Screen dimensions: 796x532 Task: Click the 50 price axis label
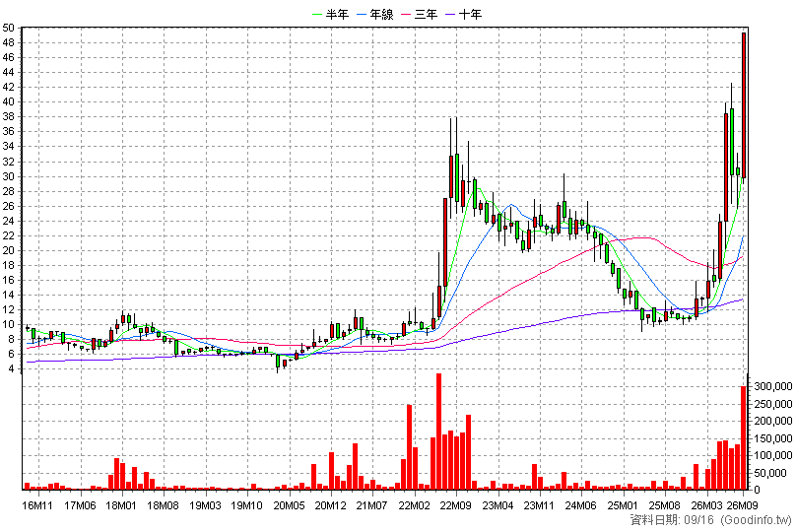coord(8,28)
